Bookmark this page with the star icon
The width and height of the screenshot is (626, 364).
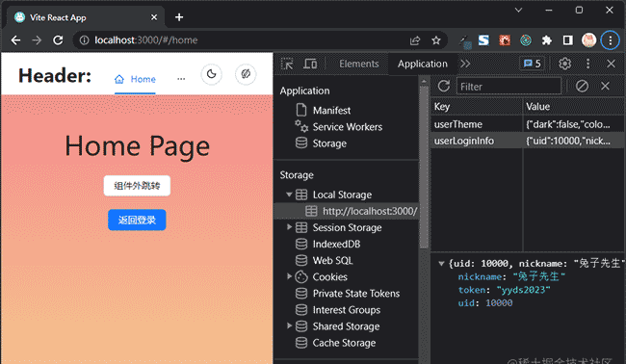click(436, 40)
